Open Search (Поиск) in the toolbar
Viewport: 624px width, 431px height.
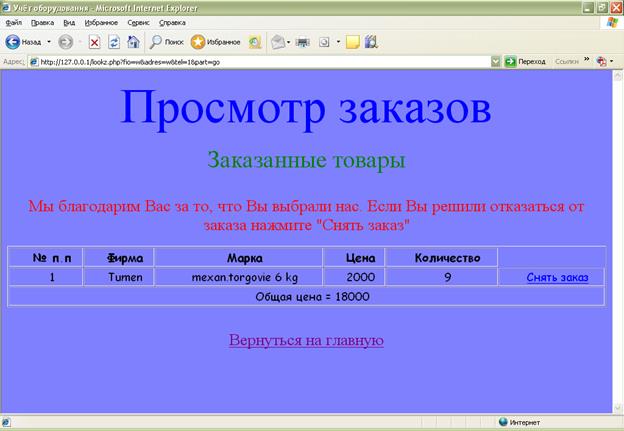coord(166,42)
